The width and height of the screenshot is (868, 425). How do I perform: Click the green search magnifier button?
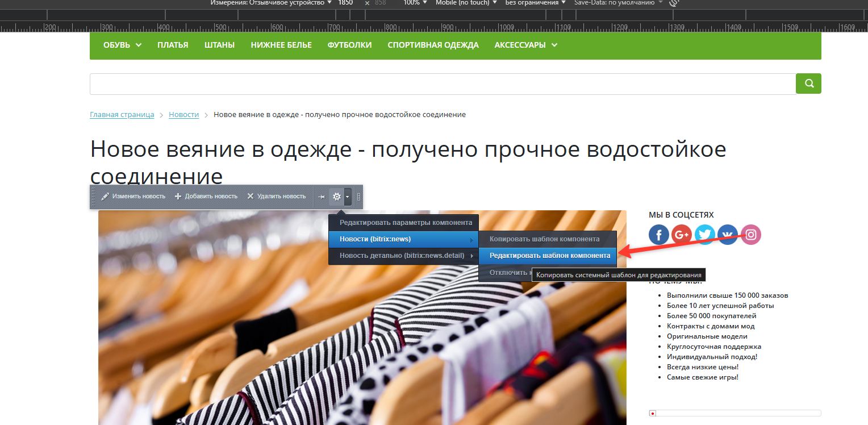(808, 84)
